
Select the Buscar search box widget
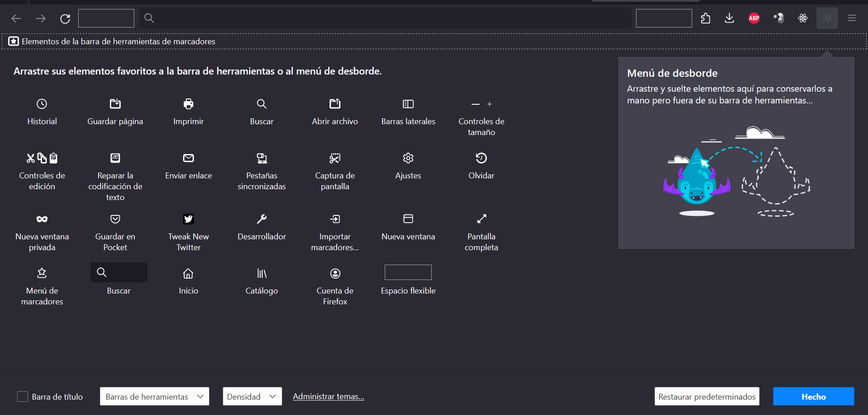coord(119,272)
